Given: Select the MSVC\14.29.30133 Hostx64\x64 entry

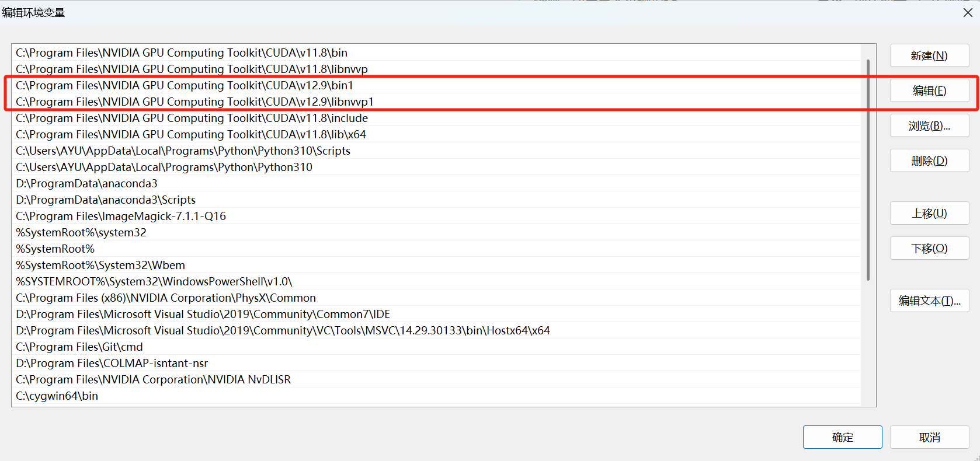Looking at the screenshot, I should tap(436, 330).
